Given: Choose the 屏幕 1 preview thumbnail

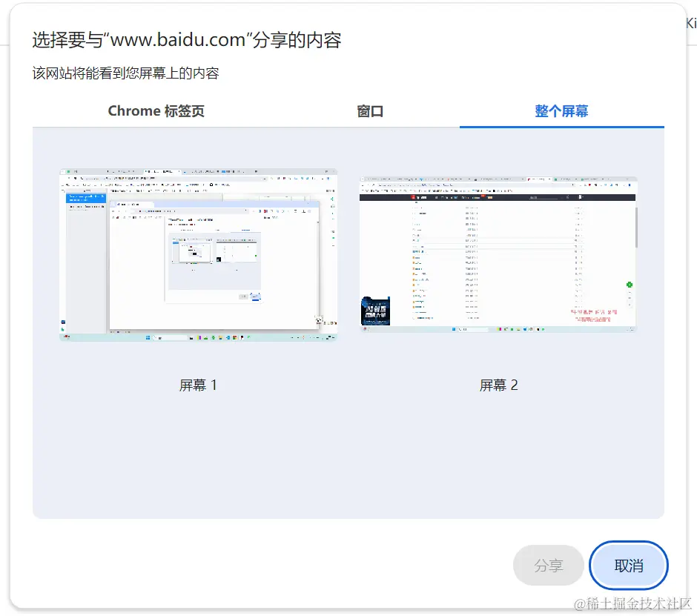Looking at the screenshot, I should [198, 255].
